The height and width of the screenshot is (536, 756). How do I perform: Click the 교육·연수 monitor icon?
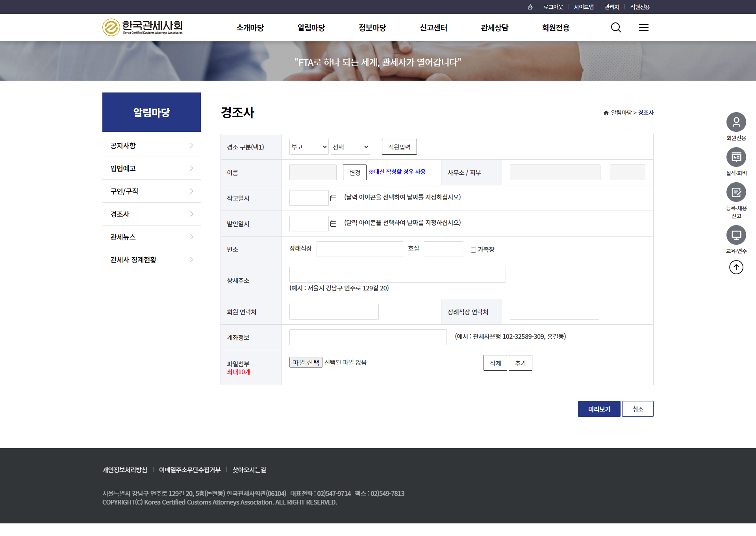click(x=736, y=235)
